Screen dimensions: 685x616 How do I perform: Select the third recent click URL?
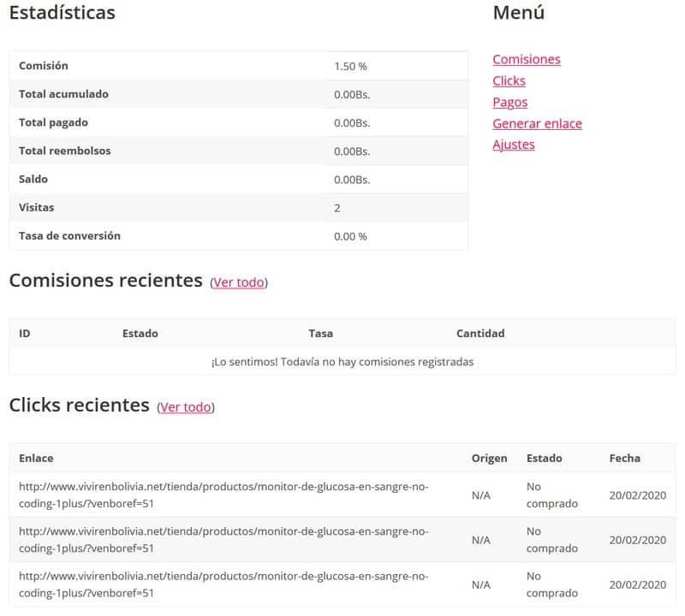pos(223,584)
